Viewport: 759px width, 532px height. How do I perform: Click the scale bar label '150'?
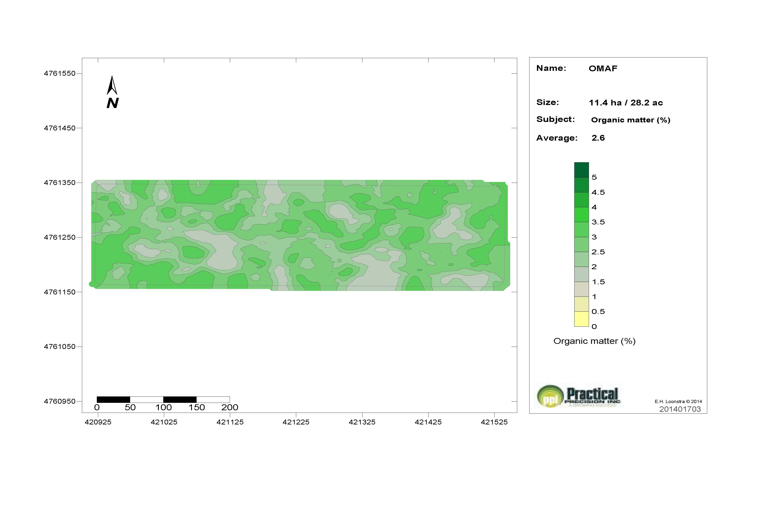pos(197,407)
